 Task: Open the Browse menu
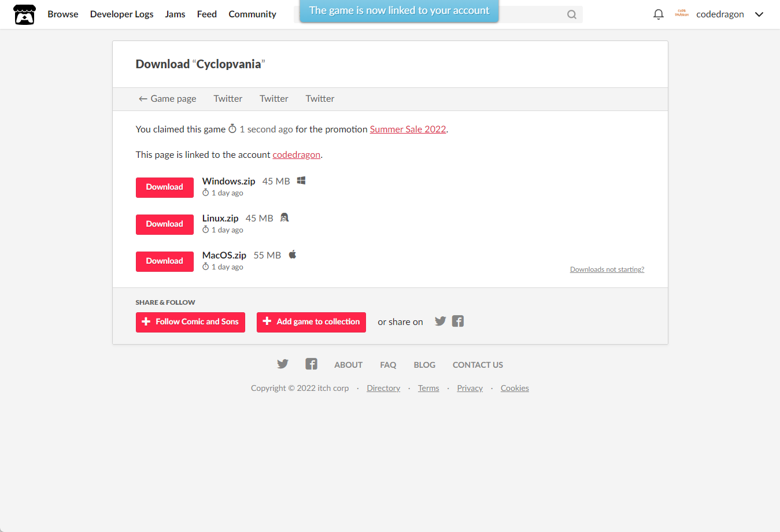[63, 14]
